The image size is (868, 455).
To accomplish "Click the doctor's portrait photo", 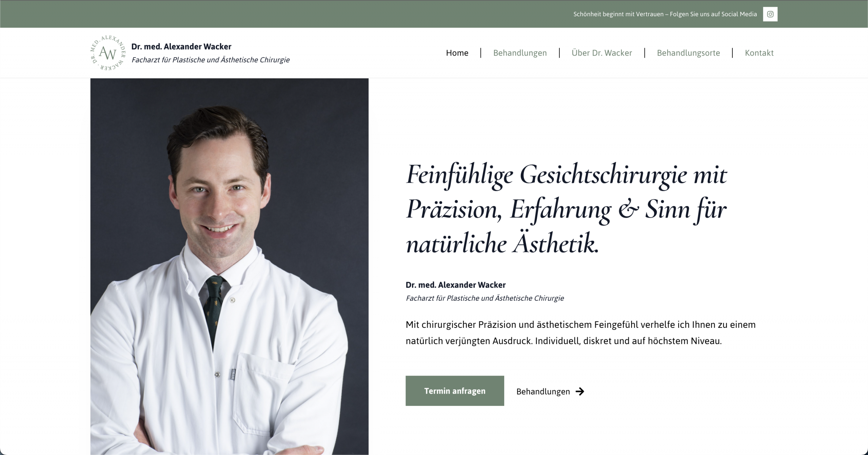I will [x=229, y=266].
